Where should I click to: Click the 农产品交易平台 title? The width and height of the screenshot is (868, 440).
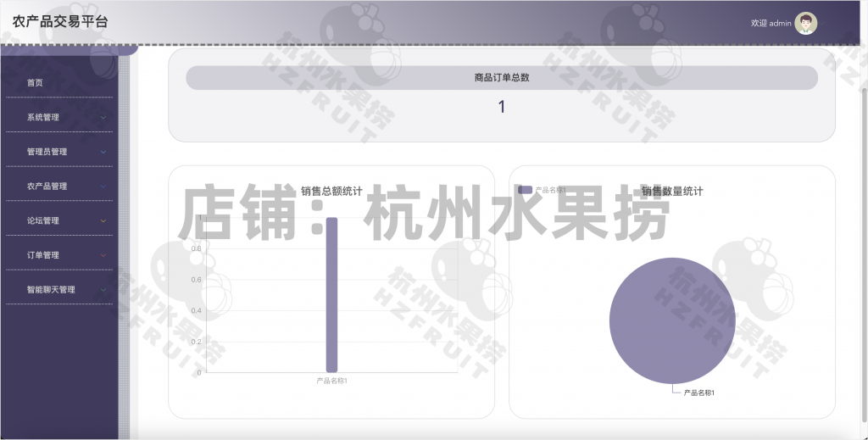pyautogui.click(x=60, y=21)
